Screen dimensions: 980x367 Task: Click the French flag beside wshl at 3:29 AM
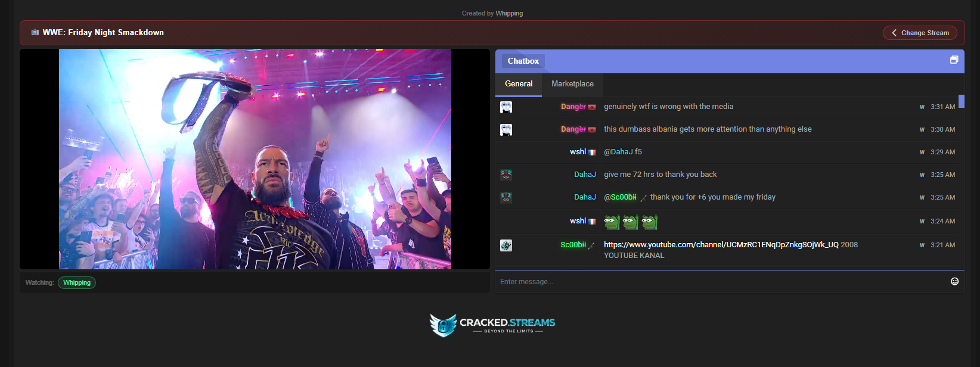point(592,153)
